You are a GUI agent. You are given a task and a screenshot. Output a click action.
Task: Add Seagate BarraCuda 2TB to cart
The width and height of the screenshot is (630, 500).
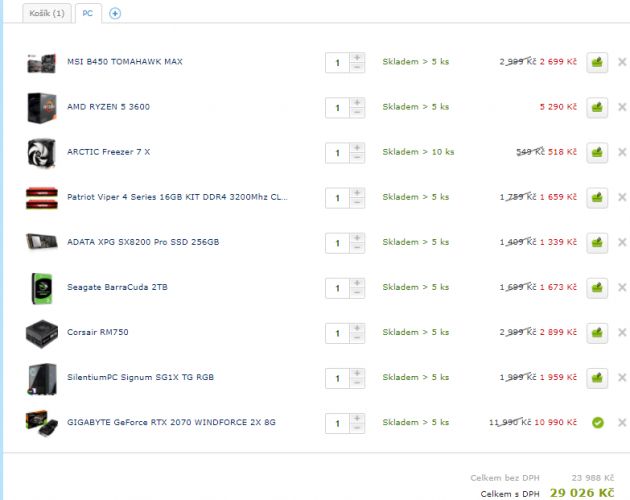[597, 287]
